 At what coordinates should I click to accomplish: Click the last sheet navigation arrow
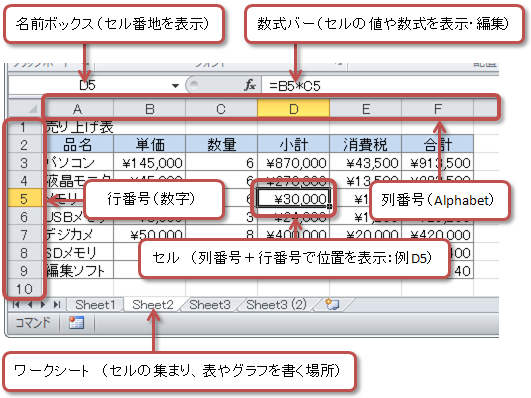click(x=57, y=305)
